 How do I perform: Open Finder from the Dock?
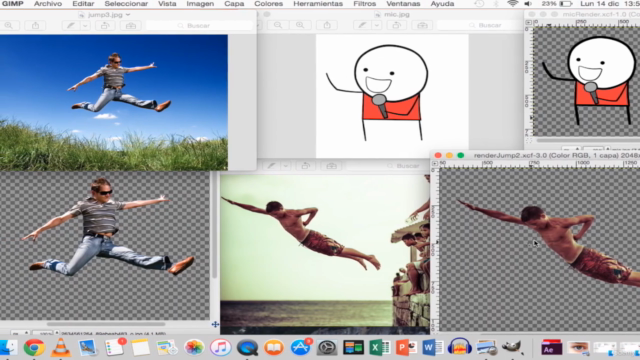(8, 348)
